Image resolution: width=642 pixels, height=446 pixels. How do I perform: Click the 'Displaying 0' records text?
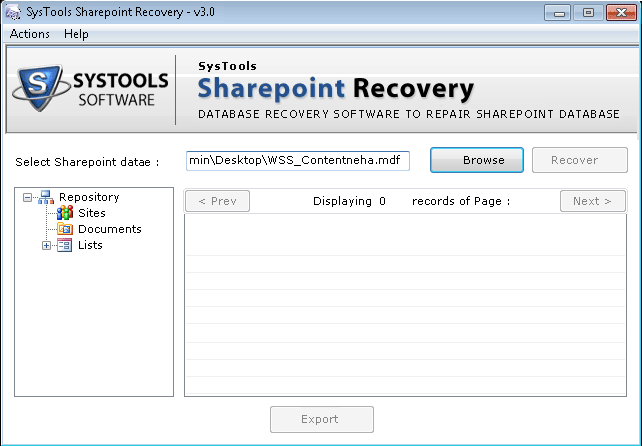point(349,201)
